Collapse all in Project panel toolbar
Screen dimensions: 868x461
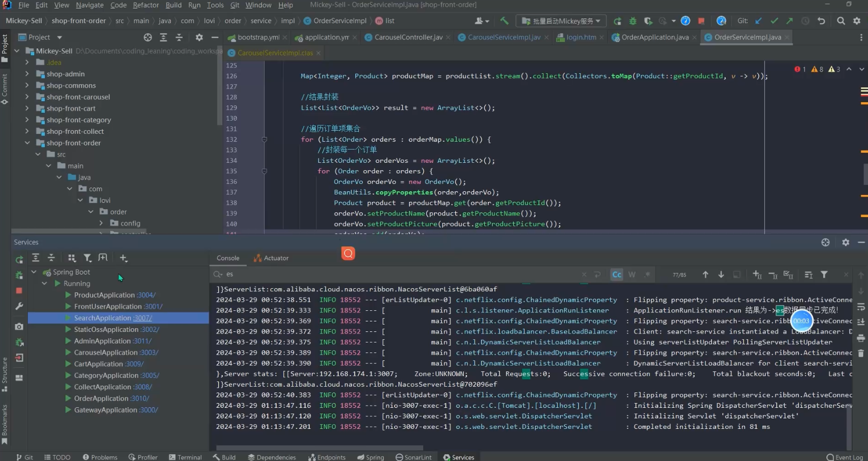coord(179,37)
